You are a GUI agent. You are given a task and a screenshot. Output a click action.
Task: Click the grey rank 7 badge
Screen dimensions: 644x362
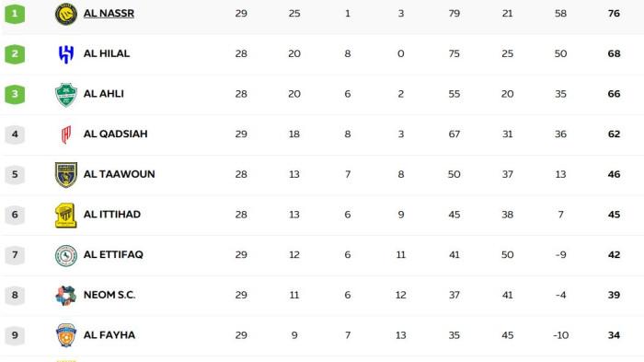click(x=15, y=255)
